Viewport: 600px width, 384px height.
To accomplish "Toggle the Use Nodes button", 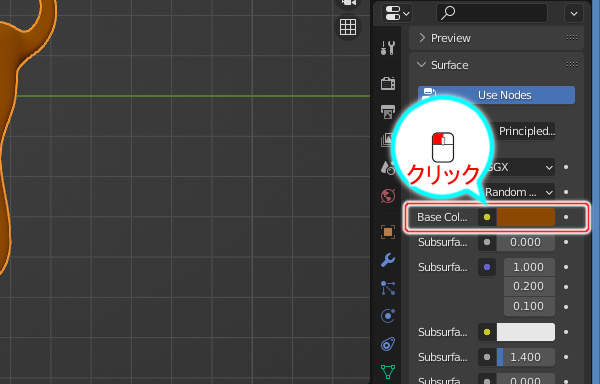I will pyautogui.click(x=496, y=95).
